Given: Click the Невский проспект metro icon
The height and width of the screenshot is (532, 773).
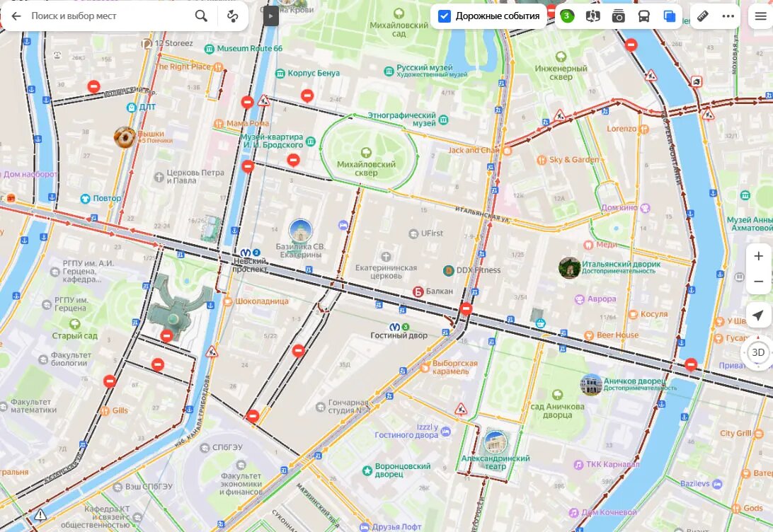Looking at the screenshot, I should coord(245,253).
